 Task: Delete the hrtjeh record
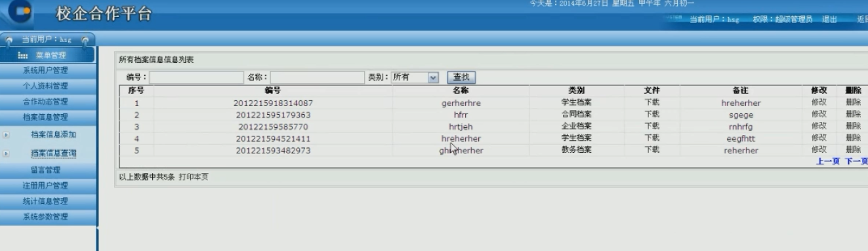[853, 126]
